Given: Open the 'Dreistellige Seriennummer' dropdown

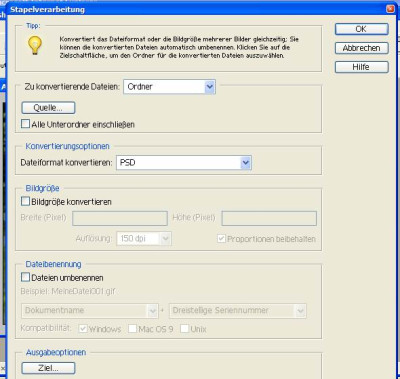Looking at the screenshot, I should (238, 311).
